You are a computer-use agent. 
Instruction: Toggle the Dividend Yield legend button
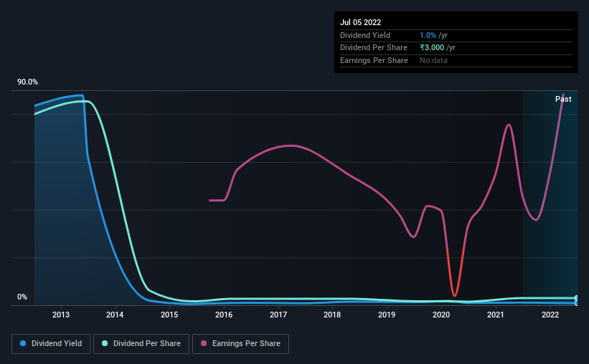[51, 344]
